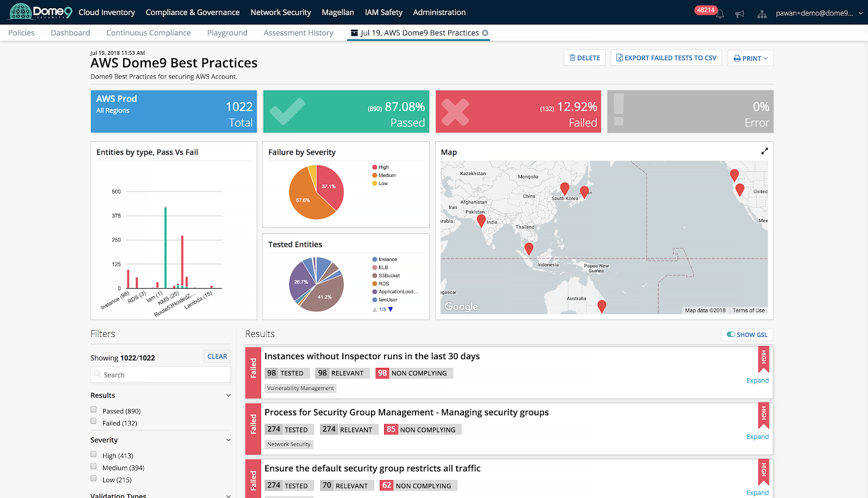Screen dimensions: 868x498
Task: Open Administration menu
Action: click(x=439, y=12)
